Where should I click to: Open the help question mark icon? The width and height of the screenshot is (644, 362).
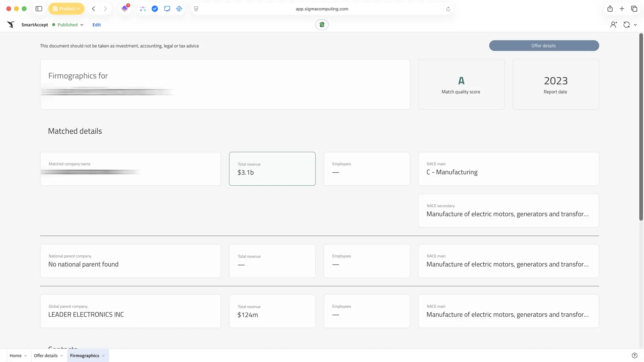click(x=634, y=356)
